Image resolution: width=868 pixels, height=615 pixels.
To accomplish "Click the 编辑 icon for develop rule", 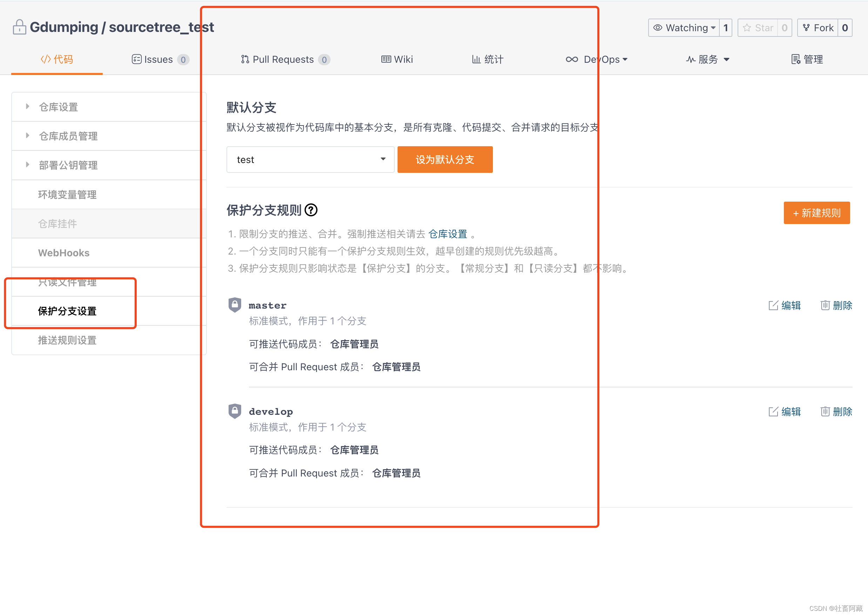I will (x=773, y=411).
